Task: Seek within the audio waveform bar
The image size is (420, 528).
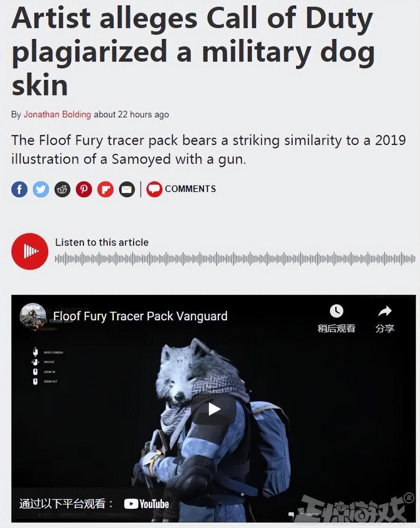Action: pos(235,259)
